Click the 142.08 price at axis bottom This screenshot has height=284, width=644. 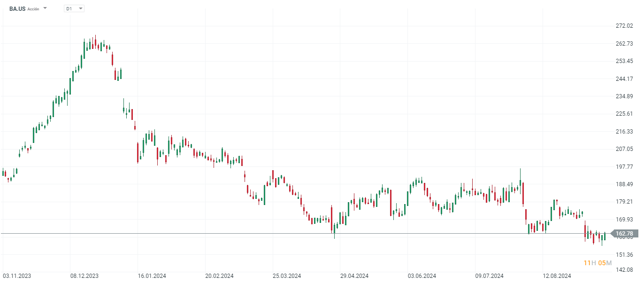(x=624, y=269)
